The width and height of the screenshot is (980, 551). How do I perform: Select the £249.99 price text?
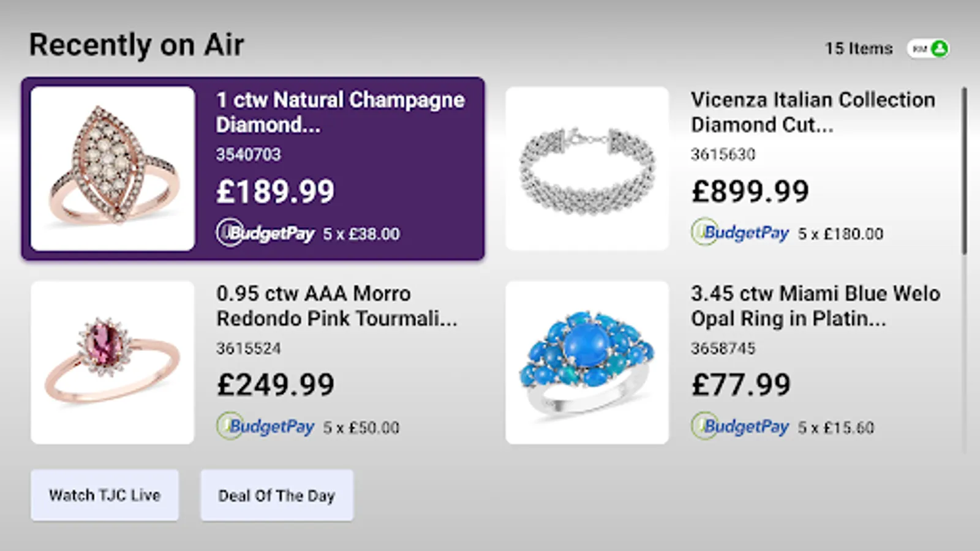click(x=276, y=384)
